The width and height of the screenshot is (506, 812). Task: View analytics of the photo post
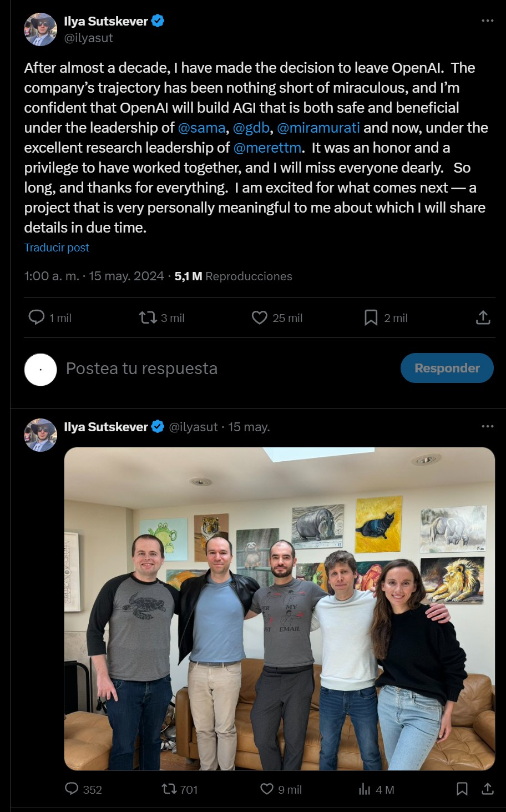point(365,789)
